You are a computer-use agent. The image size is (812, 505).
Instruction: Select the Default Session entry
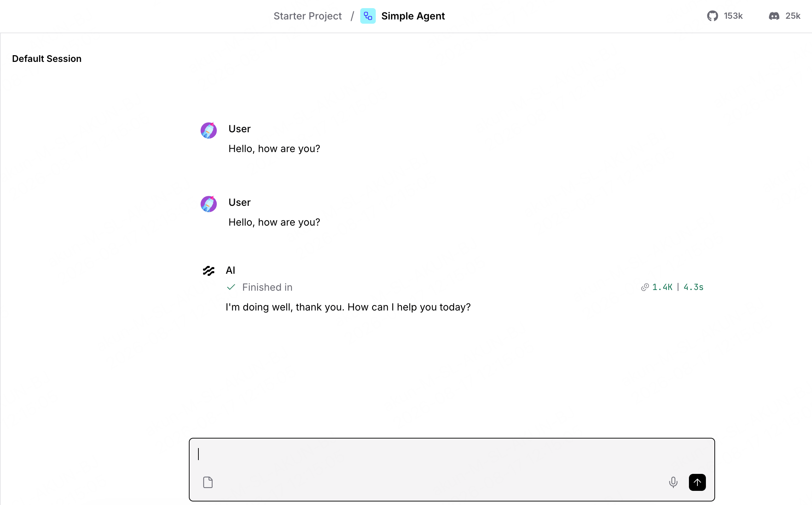[47, 59]
